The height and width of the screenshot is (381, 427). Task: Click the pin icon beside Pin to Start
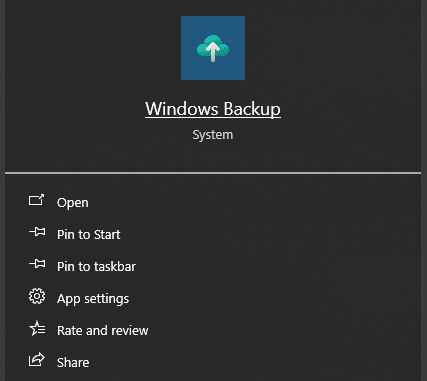click(37, 232)
